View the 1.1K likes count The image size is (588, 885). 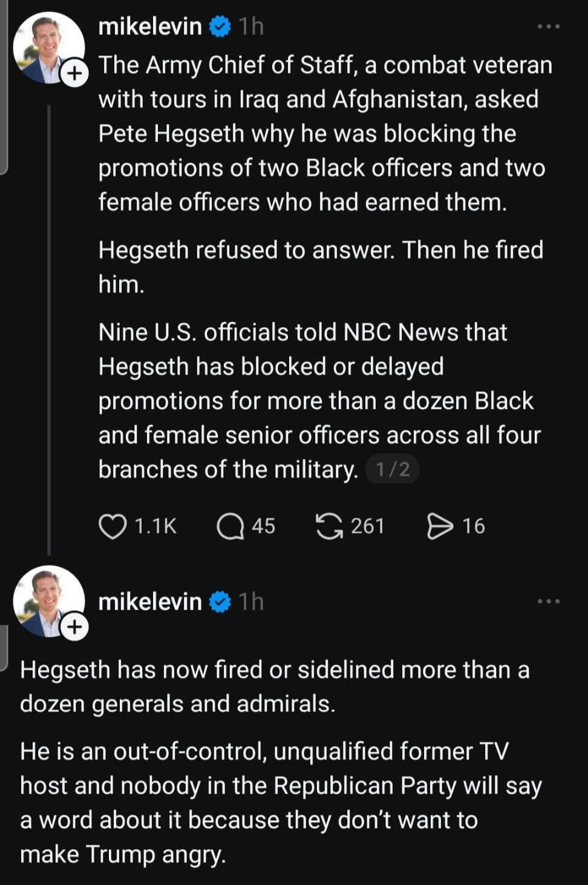tap(155, 526)
